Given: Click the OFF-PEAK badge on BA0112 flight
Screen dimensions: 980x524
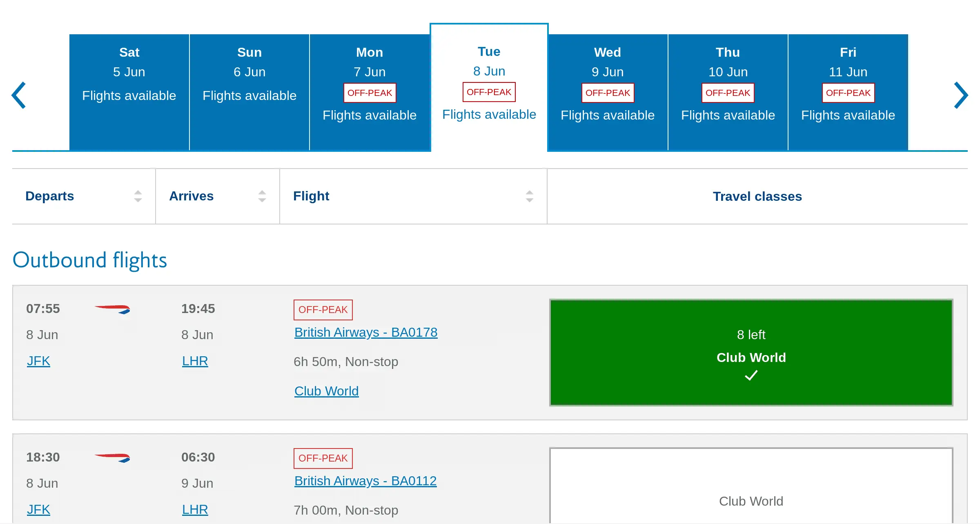Looking at the screenshot, I should (323, 458).
